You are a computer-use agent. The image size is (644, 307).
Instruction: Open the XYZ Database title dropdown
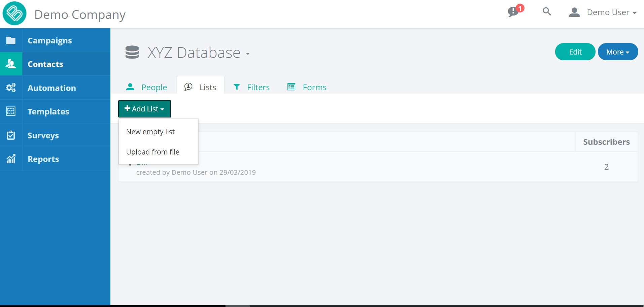[199, 53]
